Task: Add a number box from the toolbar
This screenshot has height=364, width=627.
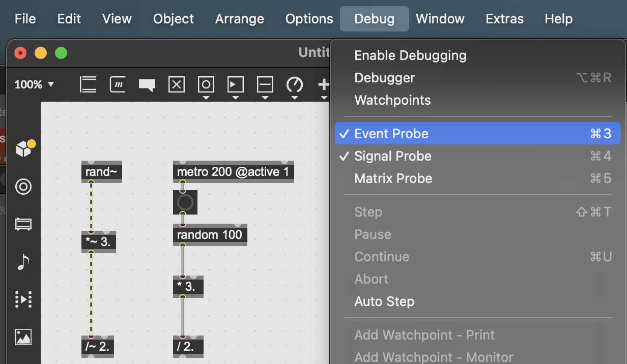Action: click(265, 85)
